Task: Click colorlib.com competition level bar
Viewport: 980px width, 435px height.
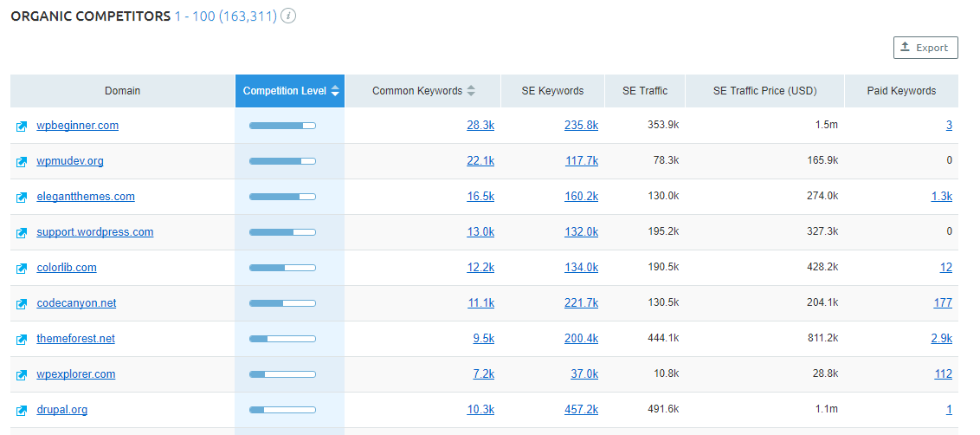Action: click(282, 268)
